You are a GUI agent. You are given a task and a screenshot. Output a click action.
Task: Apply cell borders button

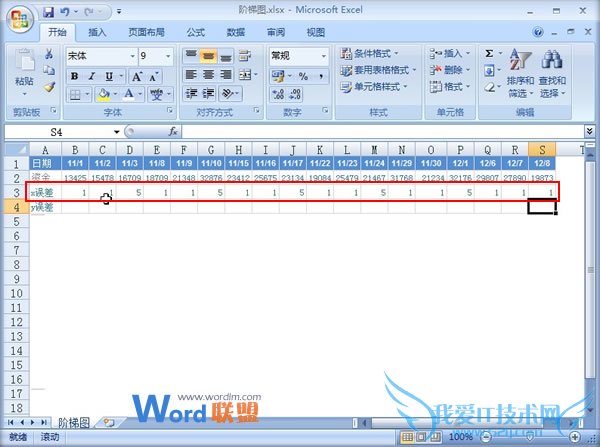click(x=75, y=95)
